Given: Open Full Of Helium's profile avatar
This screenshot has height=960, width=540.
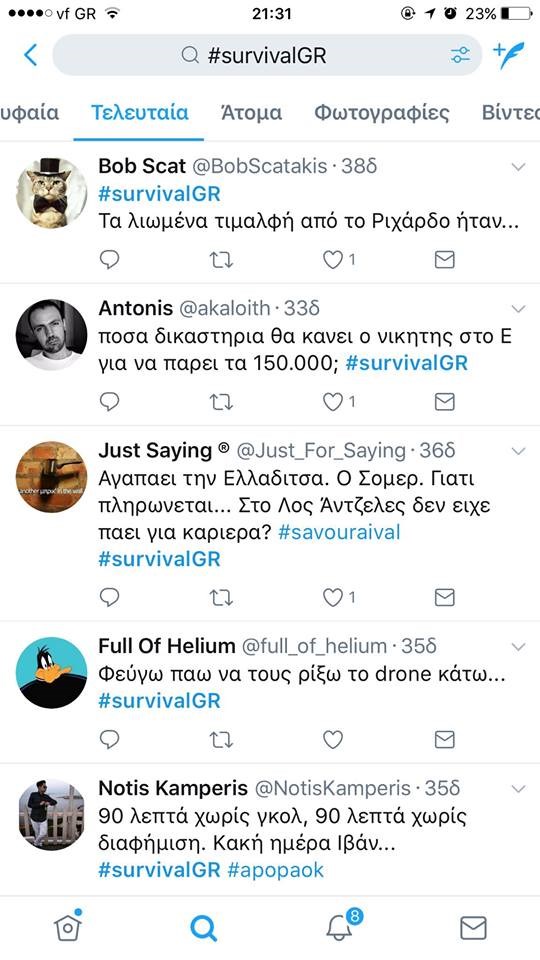Looking at the screenshot, I should coord(51,672).
